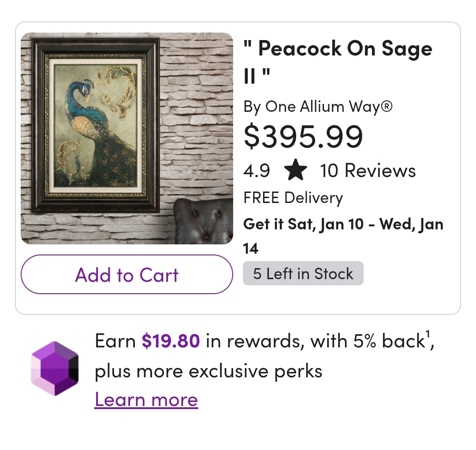476x450 pixels.
Task: Click the purple gem rewards icon
Action: pyautogui.click(x=55, y=368)
